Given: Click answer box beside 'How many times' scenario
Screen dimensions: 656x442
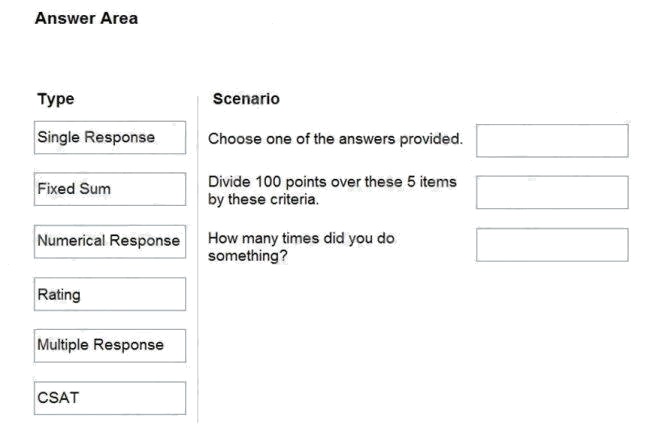Looking at the screenshot, I should click(552, 244).
